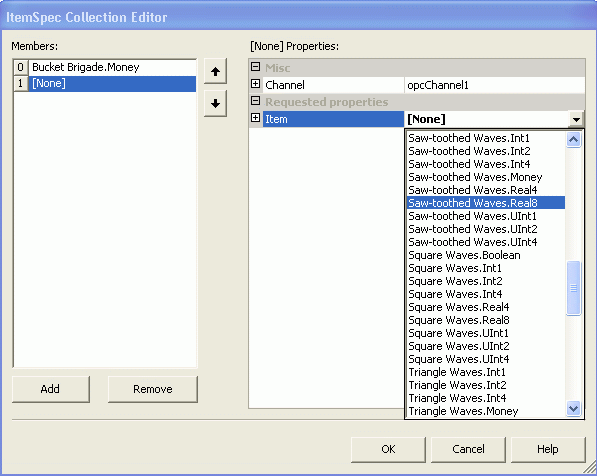Screen dimensions: 597x476
Task: Click the Add button
Action: coord(51,389)
